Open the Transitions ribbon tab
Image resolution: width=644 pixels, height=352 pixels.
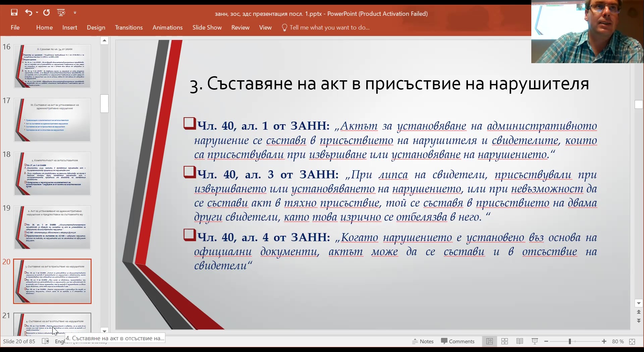coord(129,28)
